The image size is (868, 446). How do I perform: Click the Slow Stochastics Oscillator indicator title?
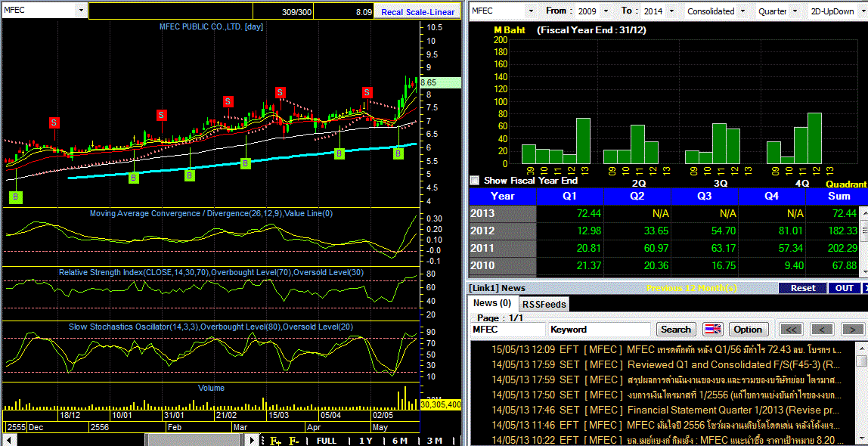(211, 327)
